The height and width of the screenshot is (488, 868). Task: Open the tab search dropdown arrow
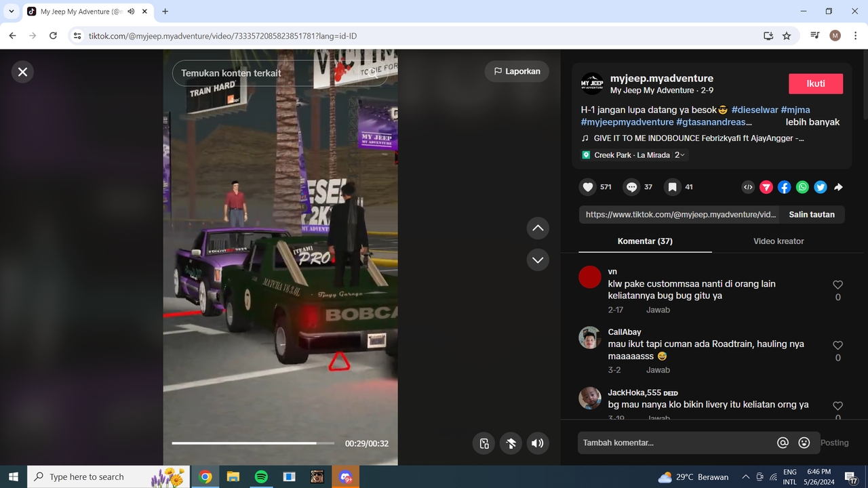coord(12,12)
